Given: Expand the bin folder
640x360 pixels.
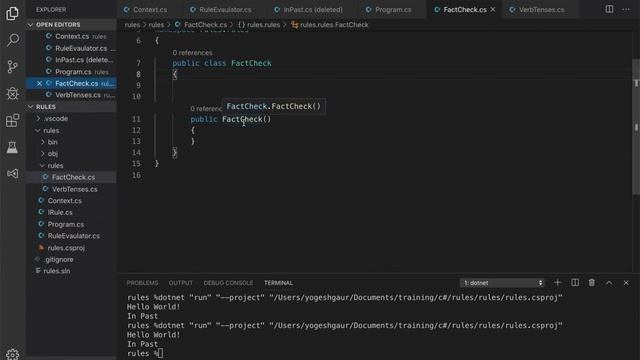Looking at the screenshot, I should tap(71, 142).
